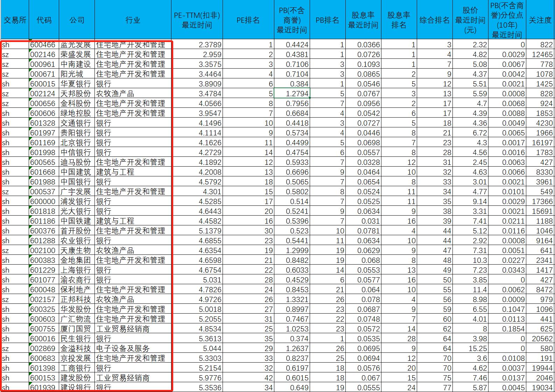The height and width of the screenshot is (392, 555).
Task: Click the 中国银行 company cell
Action: point(77,182)
